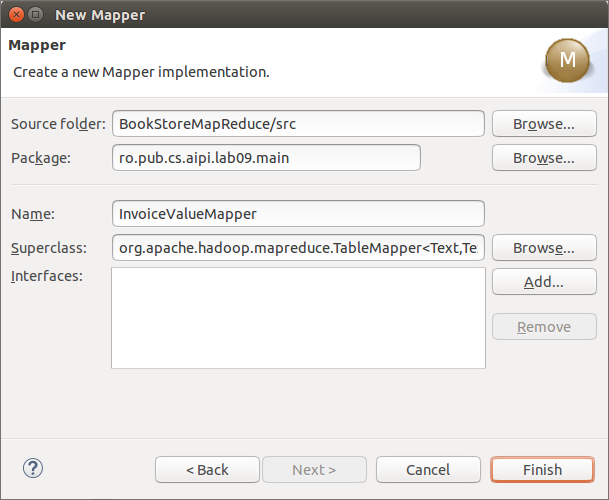The image size is (609, 500).
Task: Click the Superclass field with TableMapper
Action: [x=298, y=247]
